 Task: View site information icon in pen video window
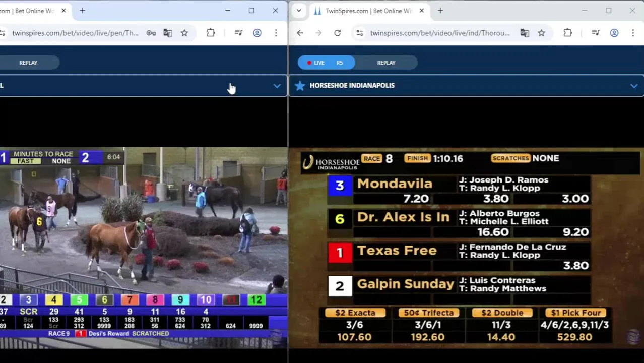coord(3,33)
